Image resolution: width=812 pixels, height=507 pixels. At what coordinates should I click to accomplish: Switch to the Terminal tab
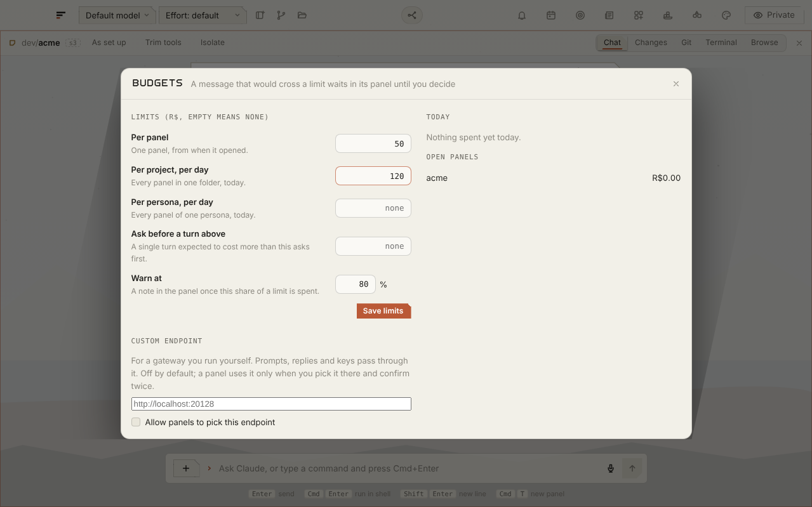(x=721, y=43)
